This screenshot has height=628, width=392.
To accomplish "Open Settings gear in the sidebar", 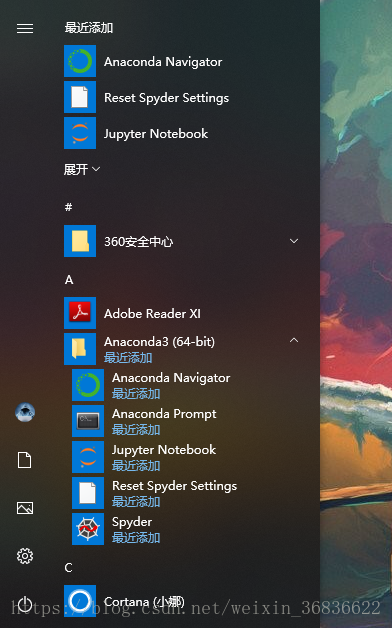I will coord(25,556).
